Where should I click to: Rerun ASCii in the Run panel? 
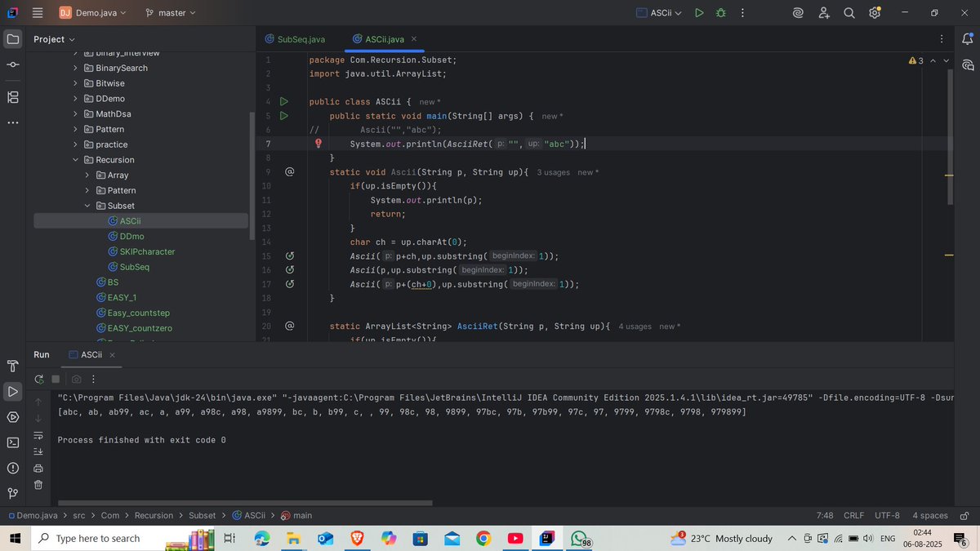point(38,380)
